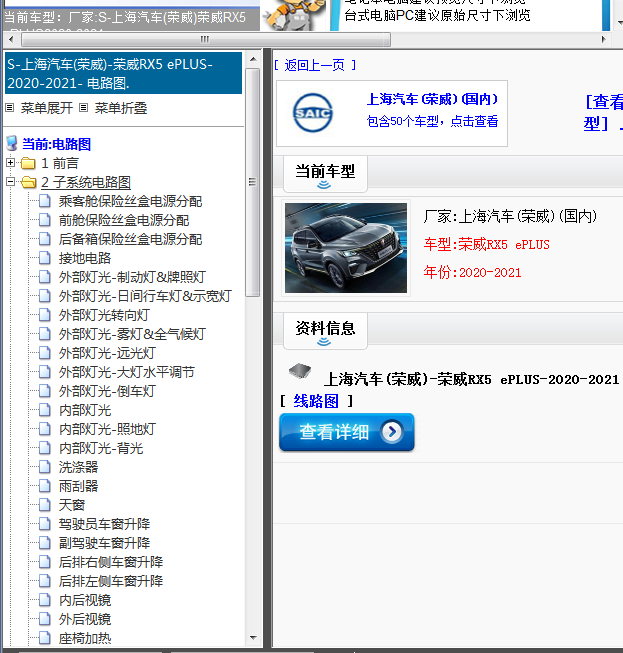This screenshot has width=623, height=653.
Task: Click scroll-up arrow of tree panel
Action: (253, 59)
